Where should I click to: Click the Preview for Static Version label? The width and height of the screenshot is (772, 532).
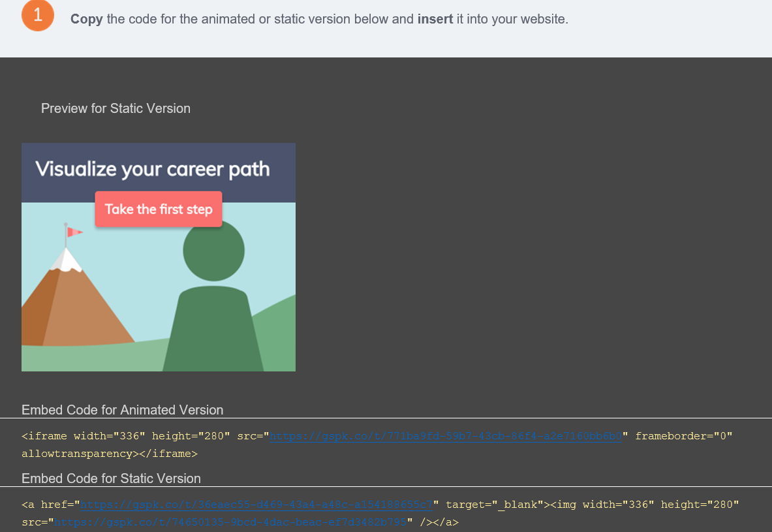coord(116,108)
